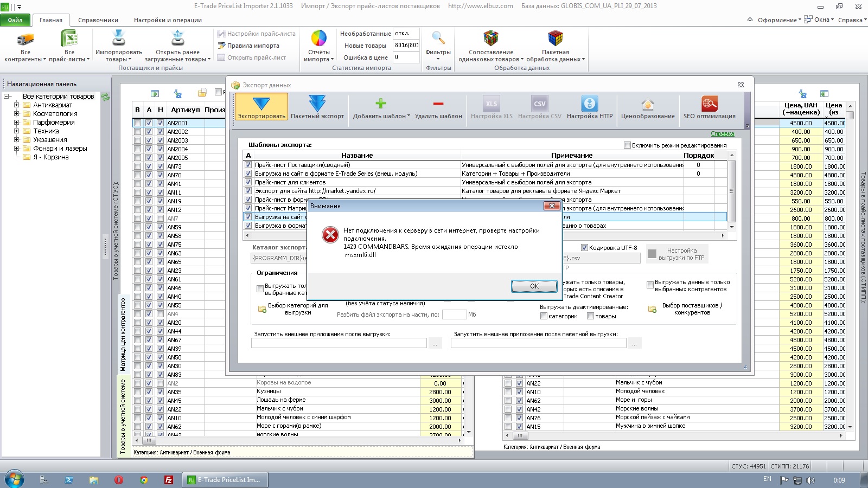This screenshot has height=488, width=868.
Task: Uncheck the Кодировка UTF-8 checkbox
Action: coord(584,248)
